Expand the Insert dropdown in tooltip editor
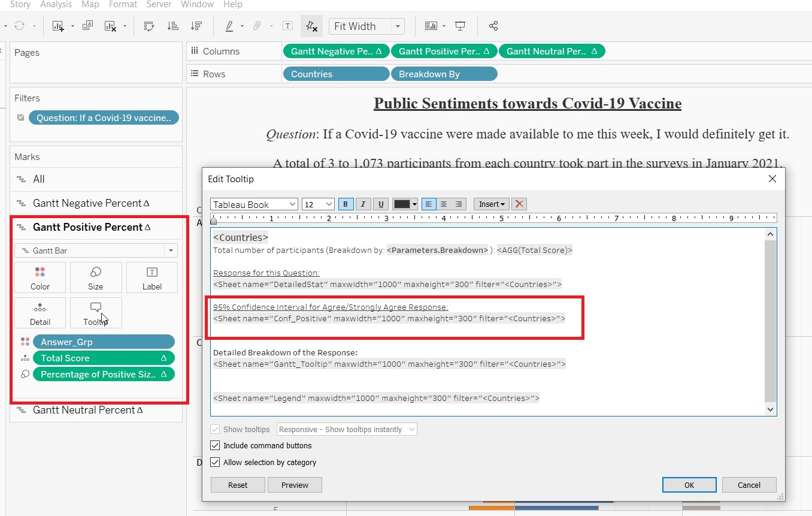Viewport: 812px width, 516px height. pos(491,204)
